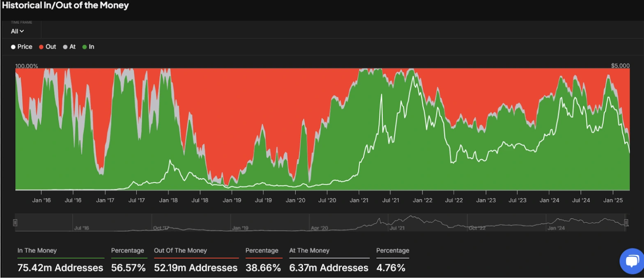The width and height of the screenshot is (644, 279).
Task: Click the At The Money label
Action: [x=309, y=250]
